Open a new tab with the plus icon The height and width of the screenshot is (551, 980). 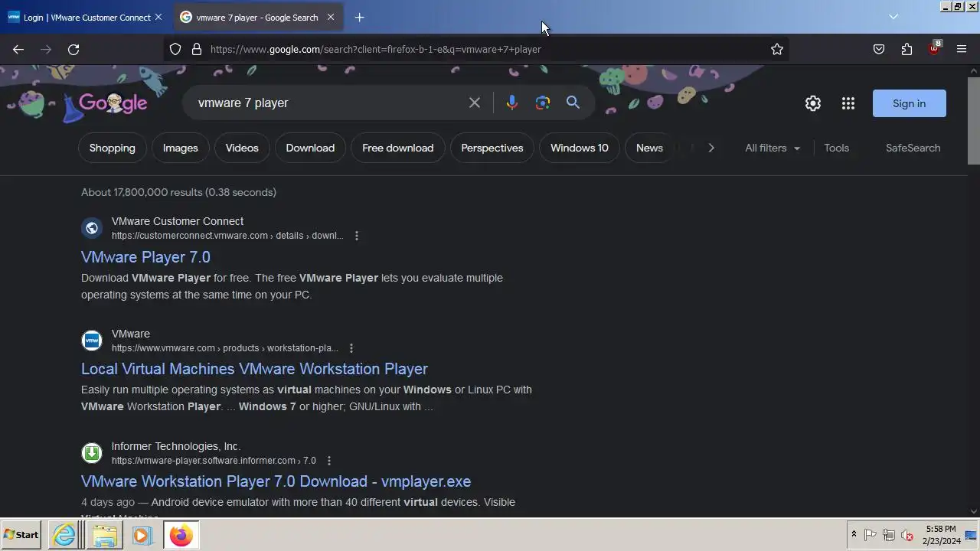pos(359,17)
